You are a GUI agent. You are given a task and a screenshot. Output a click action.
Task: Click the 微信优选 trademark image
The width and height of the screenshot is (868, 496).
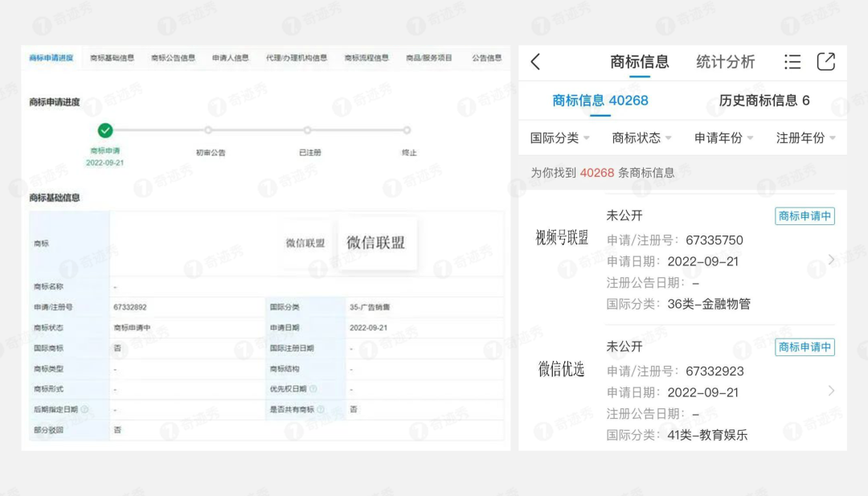pos(561,369)
